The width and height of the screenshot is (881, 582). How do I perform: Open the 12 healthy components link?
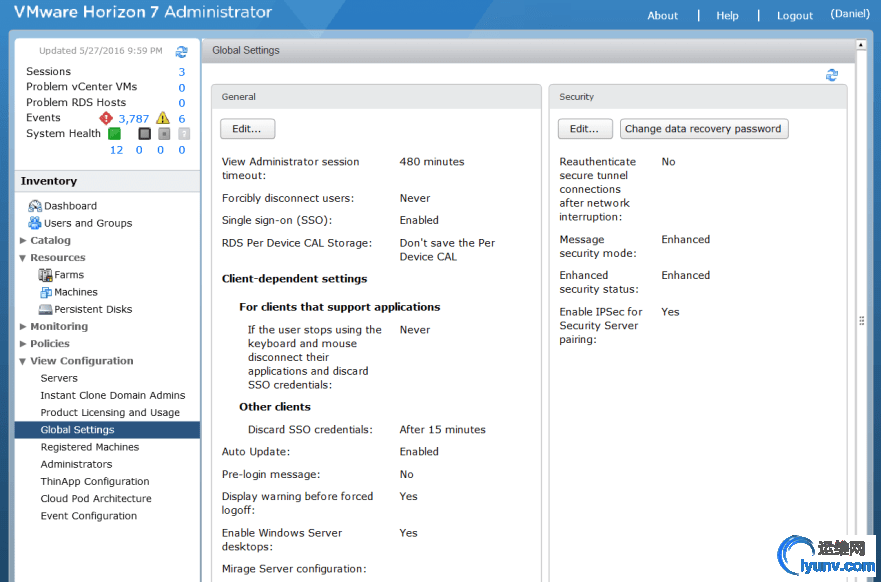[x=116, y=150]
